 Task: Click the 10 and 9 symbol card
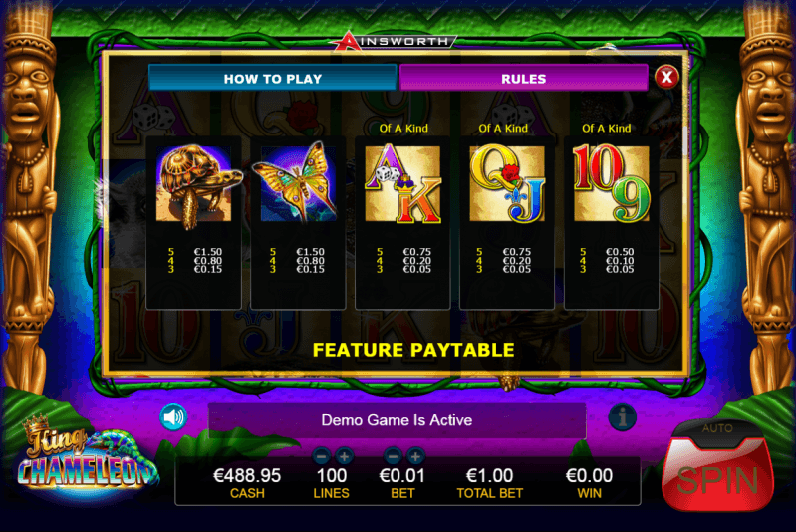[612, 183]
